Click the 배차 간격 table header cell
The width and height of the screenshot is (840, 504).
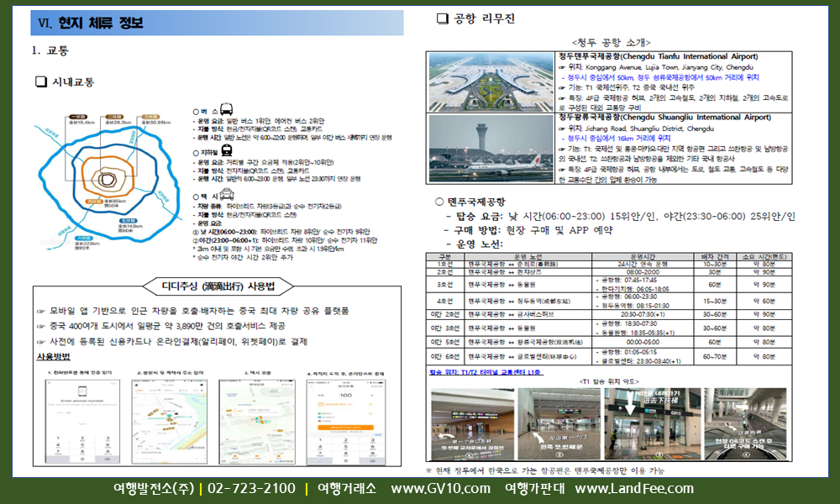[715, 257]
